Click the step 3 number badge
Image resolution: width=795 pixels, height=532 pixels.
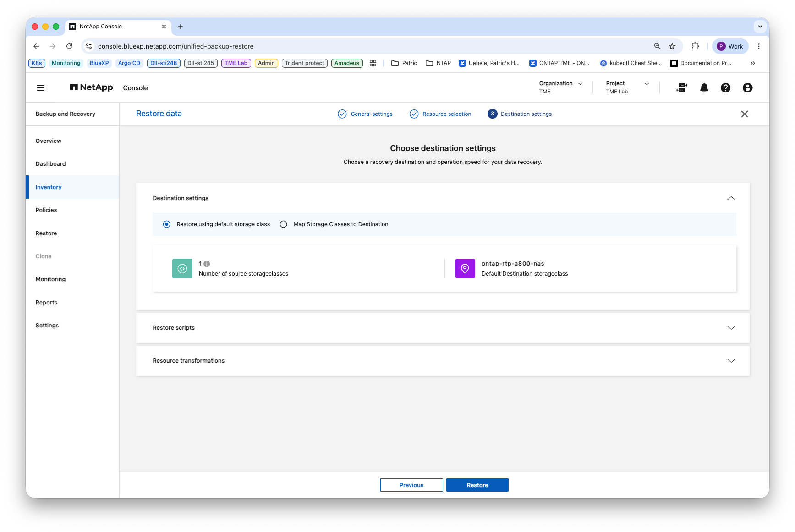(493, 114)
